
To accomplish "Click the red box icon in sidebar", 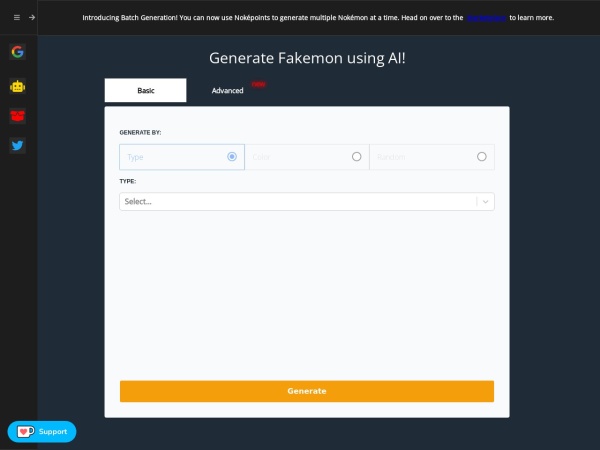I will 18,116.
